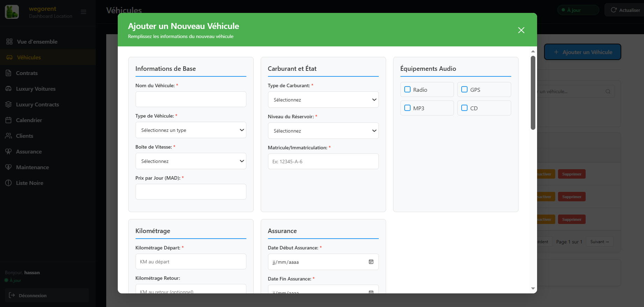Check the MP3 option
644x307 pixels.
407,108
